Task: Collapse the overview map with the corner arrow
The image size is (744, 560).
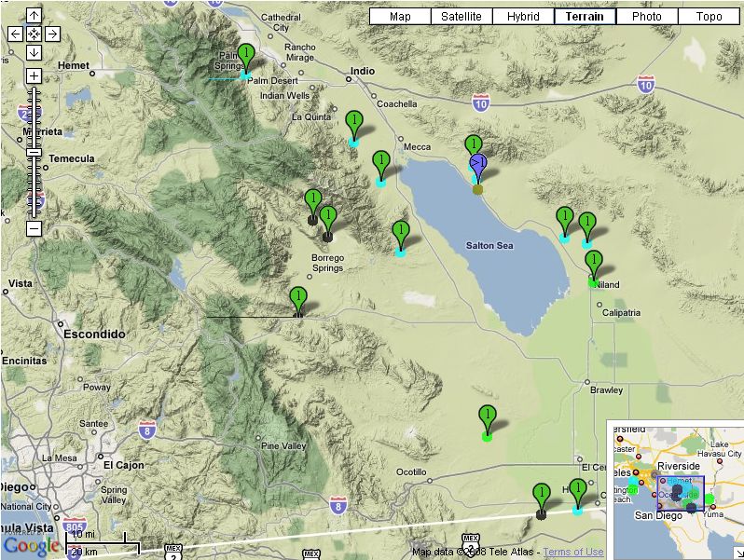Action: (x=737, y=553)
